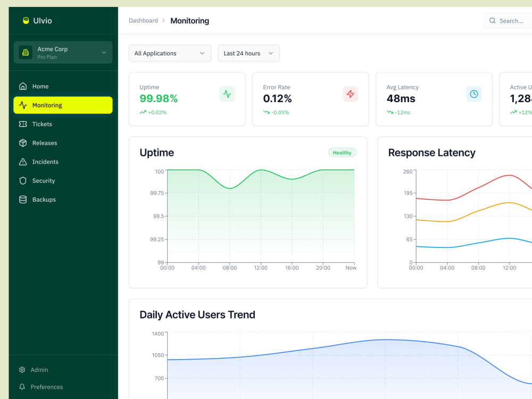Click the Ulvio logo icon
Viewport: 532px width, 399px height.
point(26,21)
